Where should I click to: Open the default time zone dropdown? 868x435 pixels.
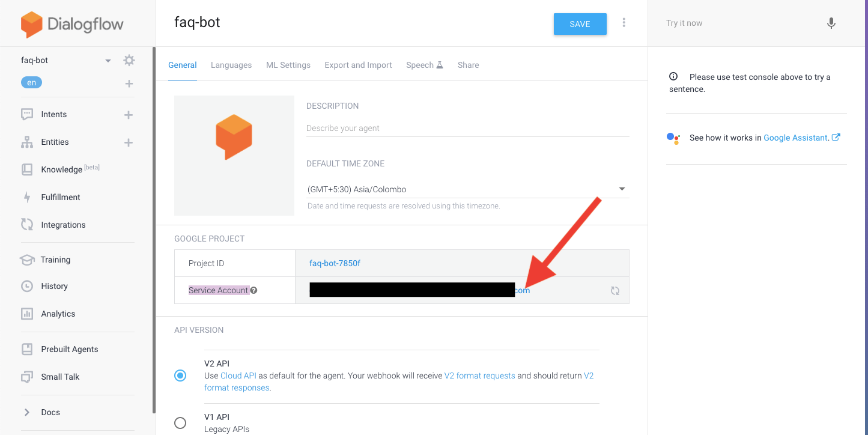click(467, 189)
